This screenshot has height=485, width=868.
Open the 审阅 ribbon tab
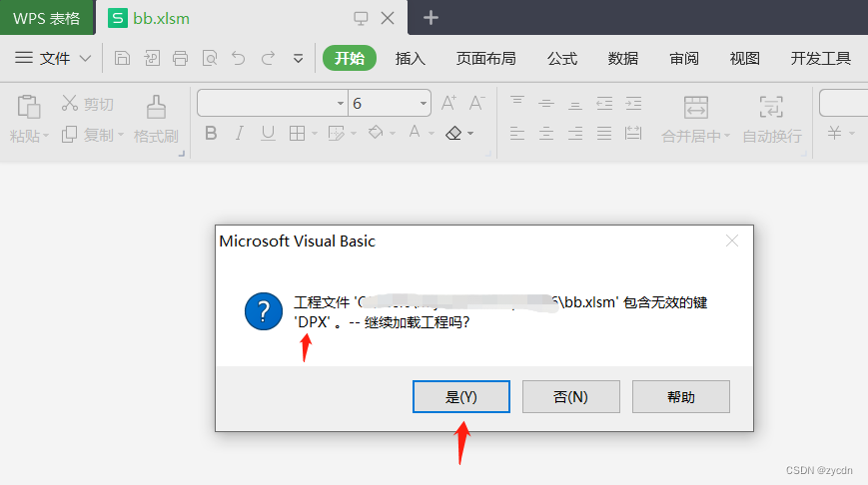click(683, 58)
